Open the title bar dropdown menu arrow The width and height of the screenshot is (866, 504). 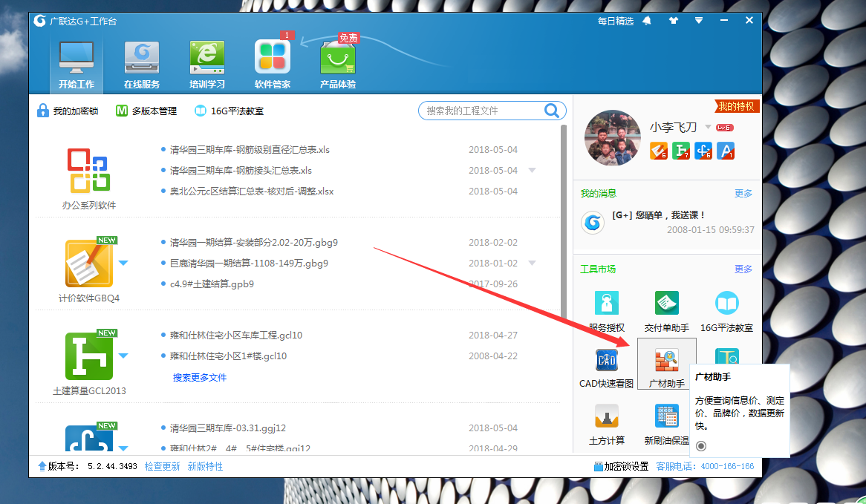tap(699, 21)
